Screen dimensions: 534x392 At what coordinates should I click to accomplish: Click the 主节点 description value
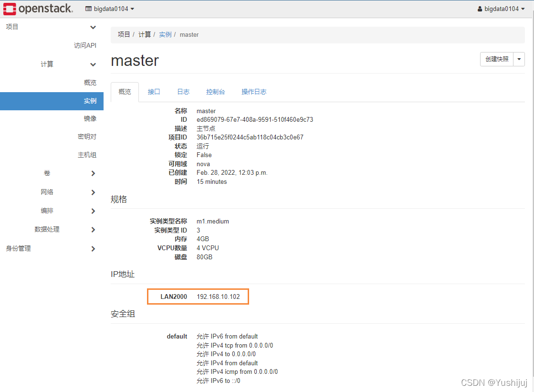tap(206, 128)
